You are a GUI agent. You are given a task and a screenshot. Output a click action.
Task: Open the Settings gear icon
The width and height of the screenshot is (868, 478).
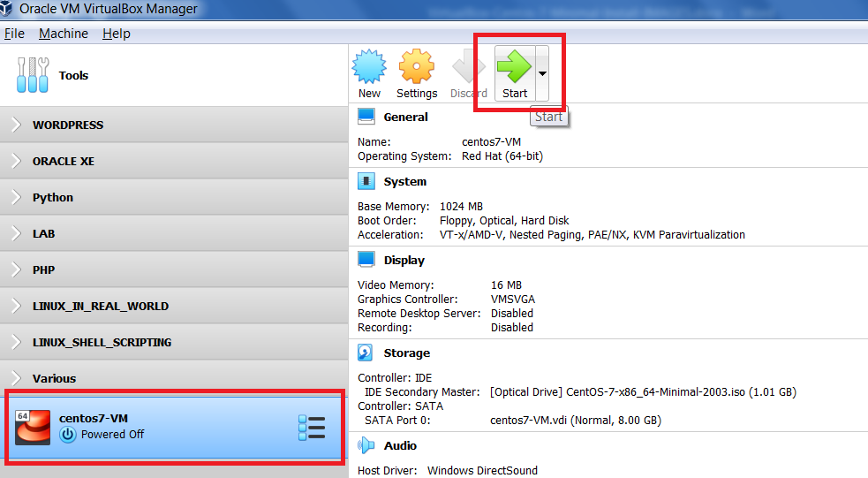(416, 67)
